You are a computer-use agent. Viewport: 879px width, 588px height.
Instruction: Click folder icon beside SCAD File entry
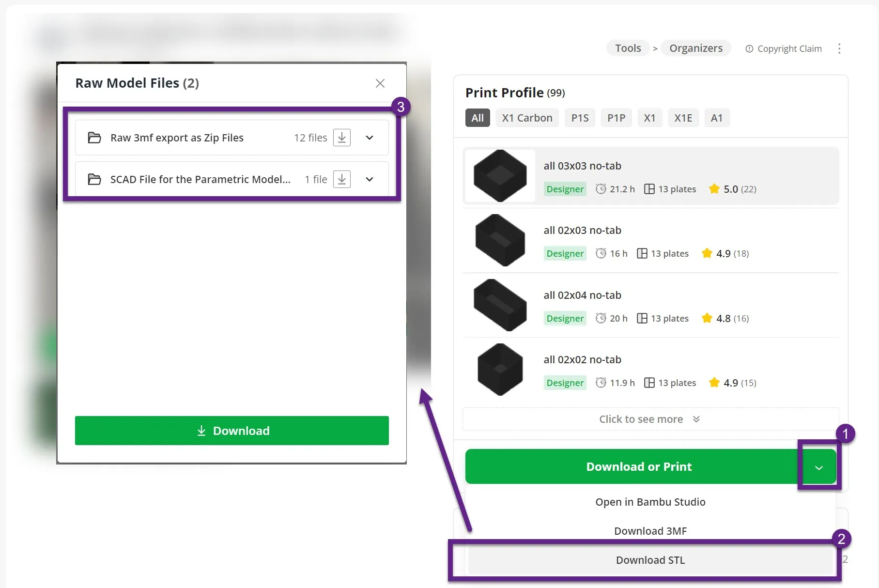click(94, 179)
